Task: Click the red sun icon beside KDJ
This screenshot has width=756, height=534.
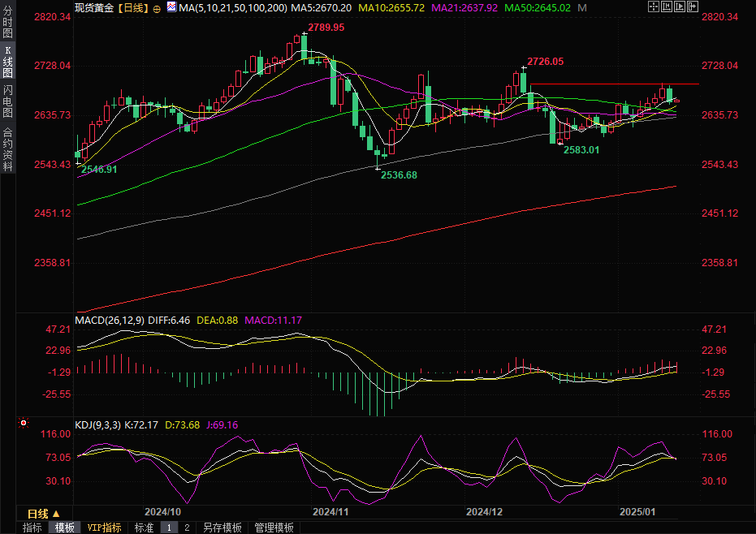Action: 23,424
